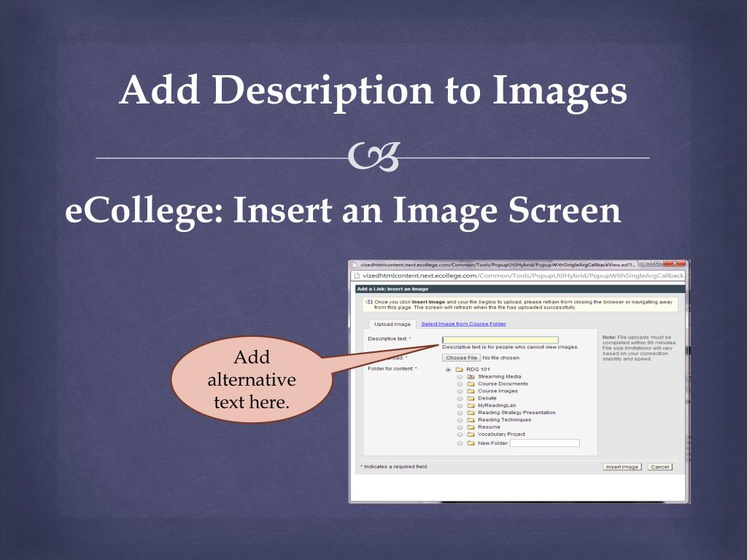
Task: Click the 'Descriptive text' field label
Action: (389, 339)
